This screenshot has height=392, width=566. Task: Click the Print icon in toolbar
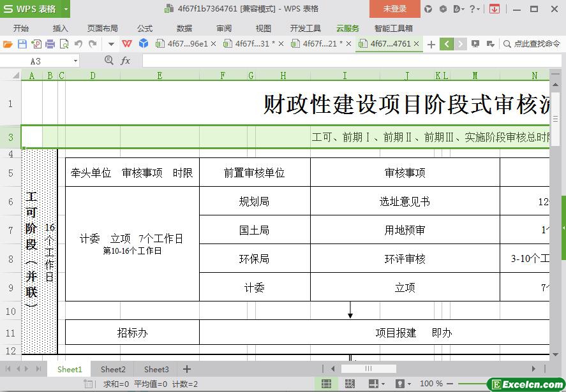50,44
